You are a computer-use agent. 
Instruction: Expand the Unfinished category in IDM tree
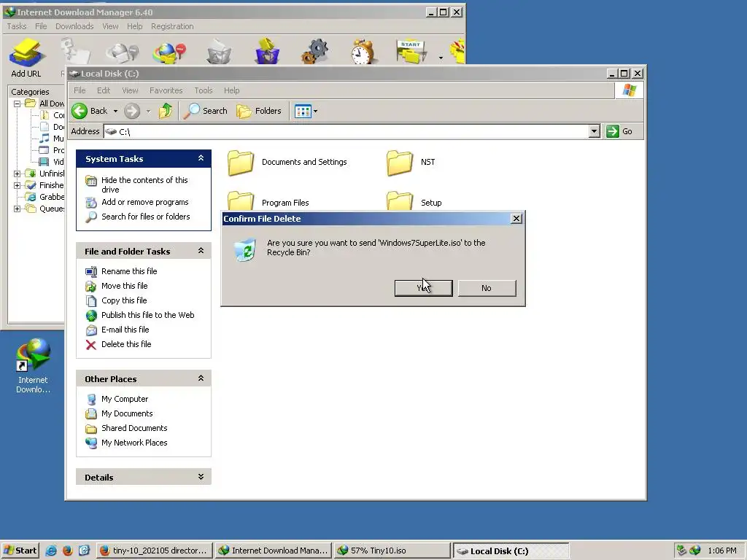coord(18,174)
